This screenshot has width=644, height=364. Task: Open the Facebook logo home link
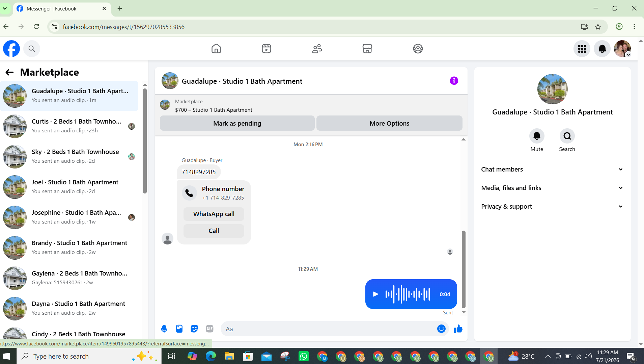pyautogui.click(x=11, y=49)
